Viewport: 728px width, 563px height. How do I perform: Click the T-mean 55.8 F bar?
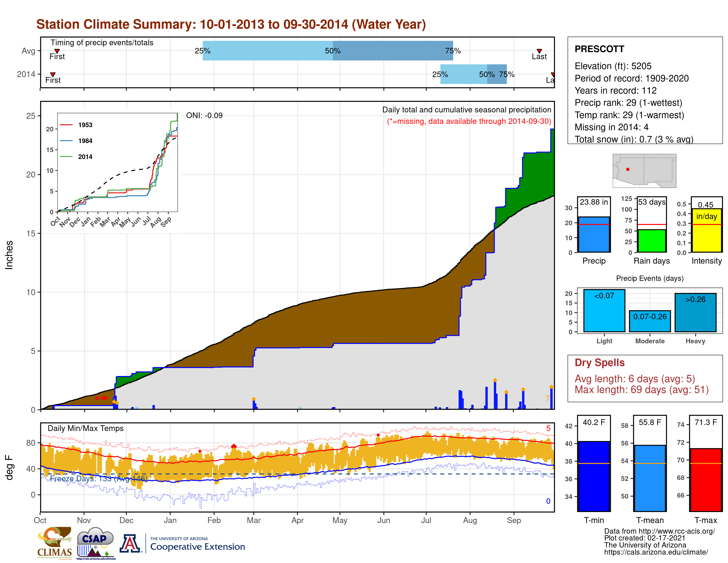[650, 478]
